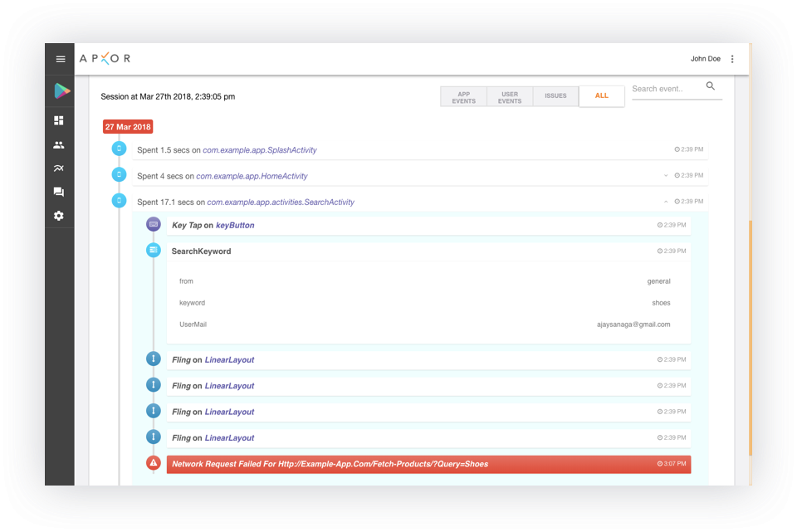This screenshot has height=532, width=797.
Task: Open the hamburger navigation menu
Action: tap(60, 59)
